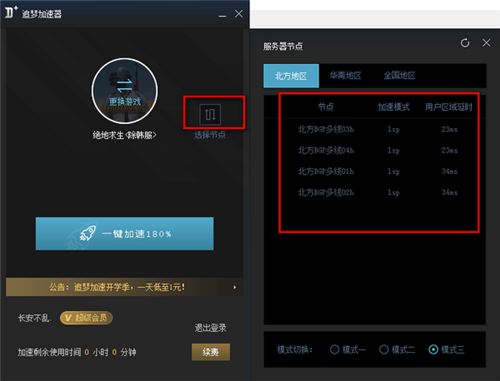Click the 用户区域延时 column header
The image size is (500, 381).
click(449, 107)
